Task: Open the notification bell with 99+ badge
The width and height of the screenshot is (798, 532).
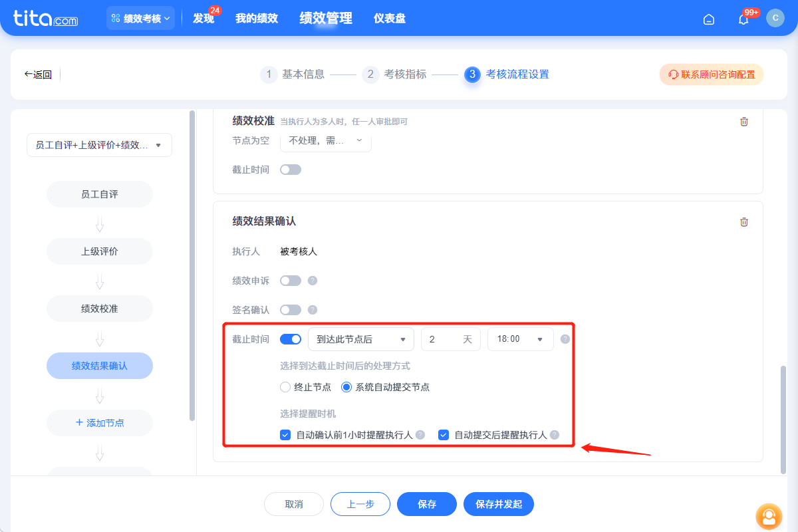Action: point(743,19)
